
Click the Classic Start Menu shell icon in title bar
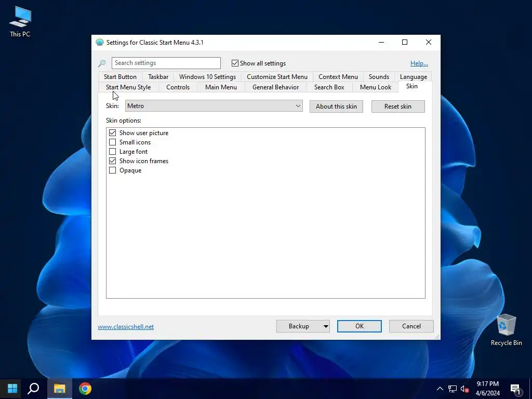[99, 43]
